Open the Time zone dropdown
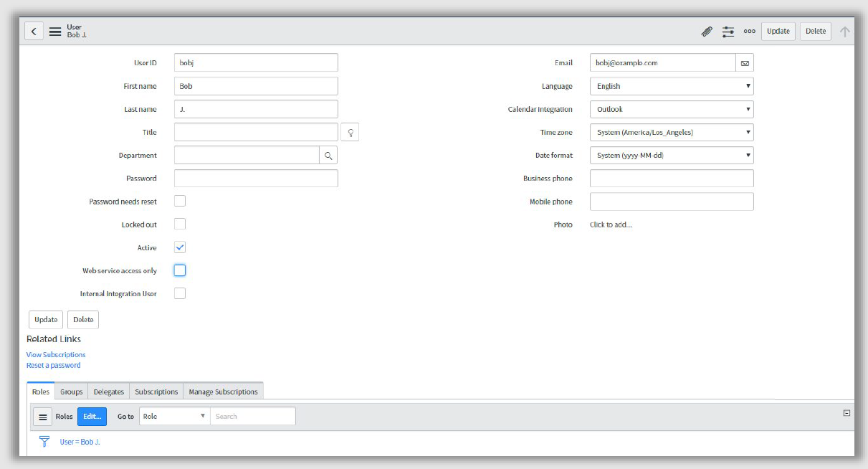868x469 pixels. coord(671,132)
